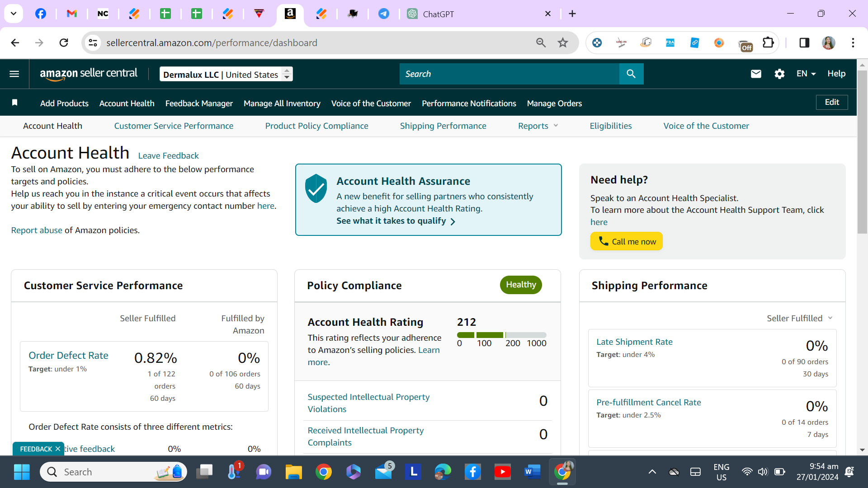Open the browser extensions puzzle icon

768,42
